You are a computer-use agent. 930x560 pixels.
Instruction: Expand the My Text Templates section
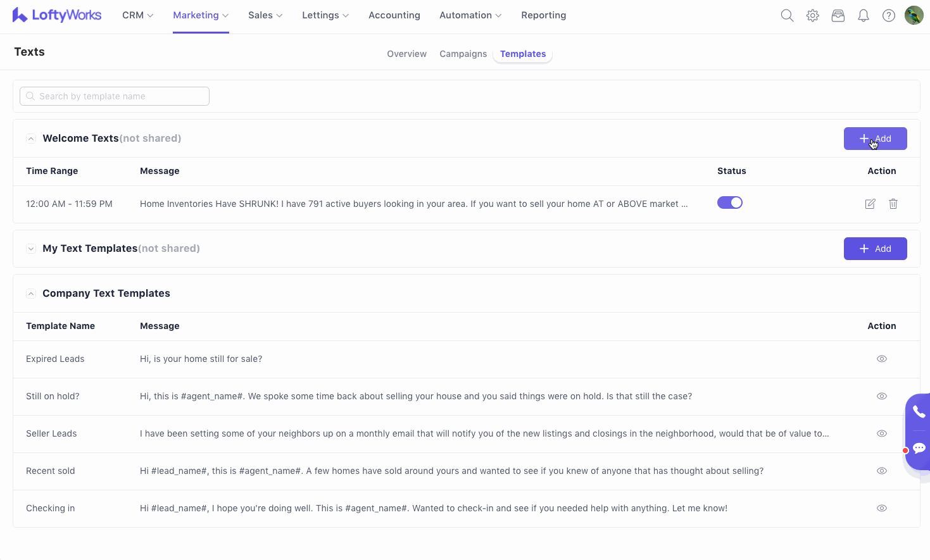click(x=31, y=249)
